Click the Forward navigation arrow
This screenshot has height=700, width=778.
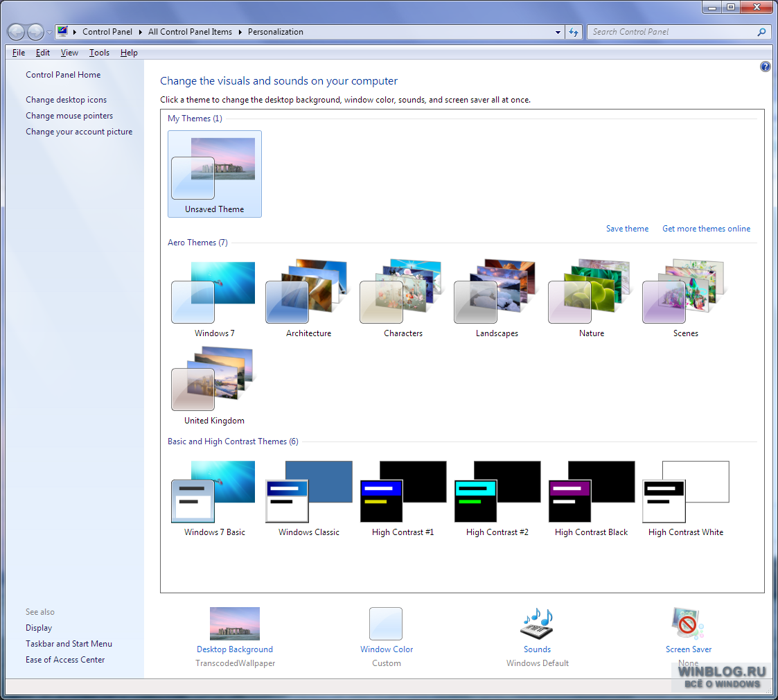pos(35,33)
